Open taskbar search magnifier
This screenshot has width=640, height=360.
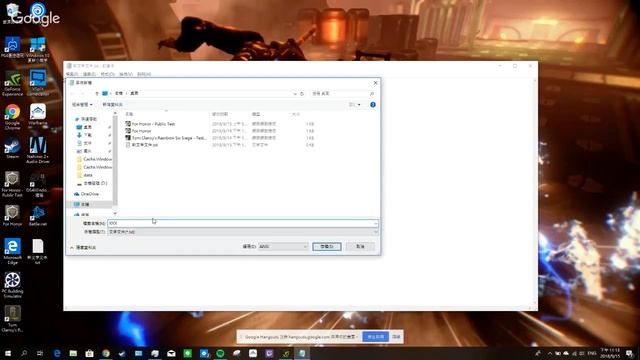[24, 353]
